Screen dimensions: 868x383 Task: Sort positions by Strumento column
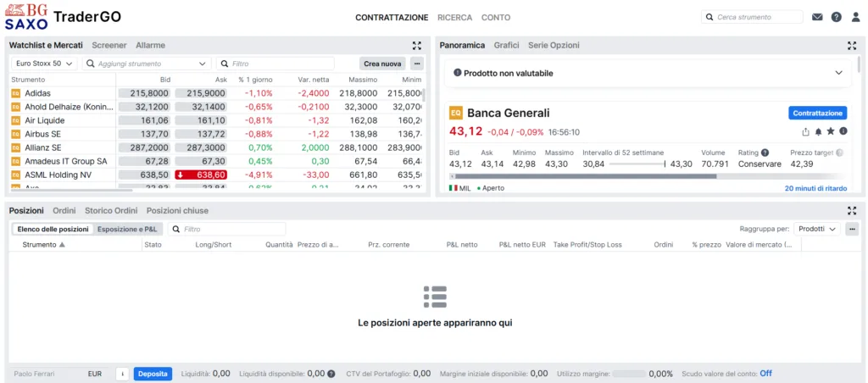pyautogui.click(x=44, y=245)
